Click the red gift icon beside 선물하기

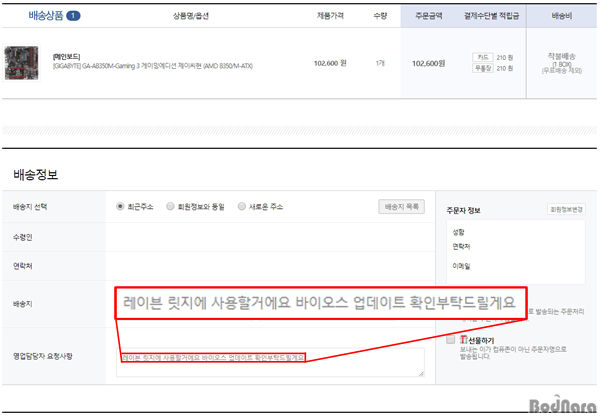tap(464, 340)
